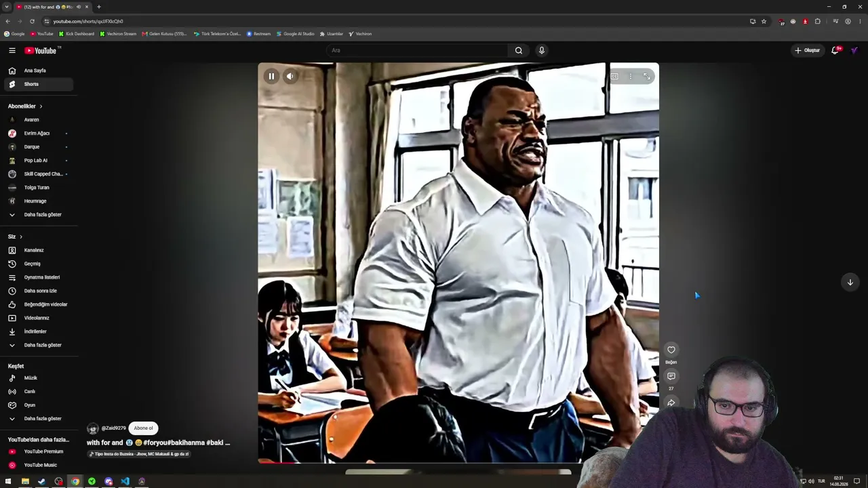The height and width of the screenshot is (488, 868).
Task: Open the Abonelikler section header
Action: tap(25, 106)
